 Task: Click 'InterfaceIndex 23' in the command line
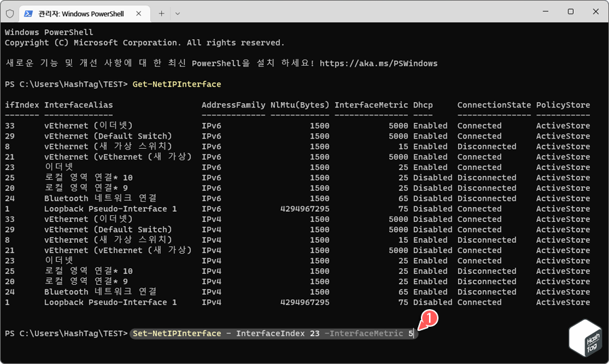(277, 334)
